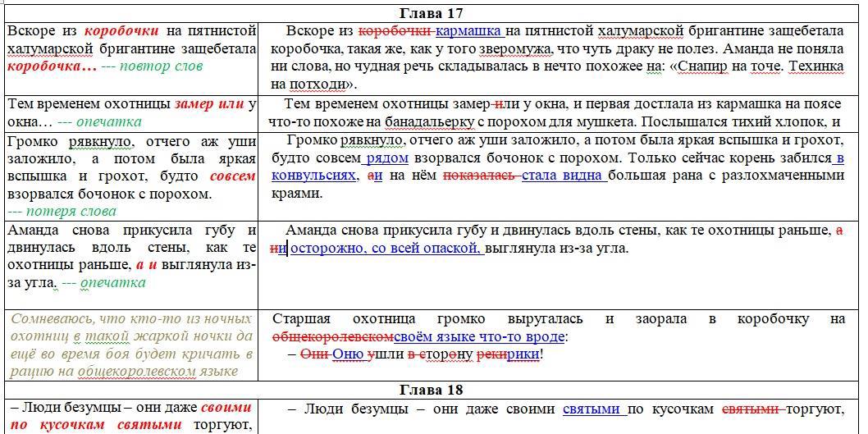Screen dimensions: 868x434
Task: Click the word "Послышался"
Action: 683,121
